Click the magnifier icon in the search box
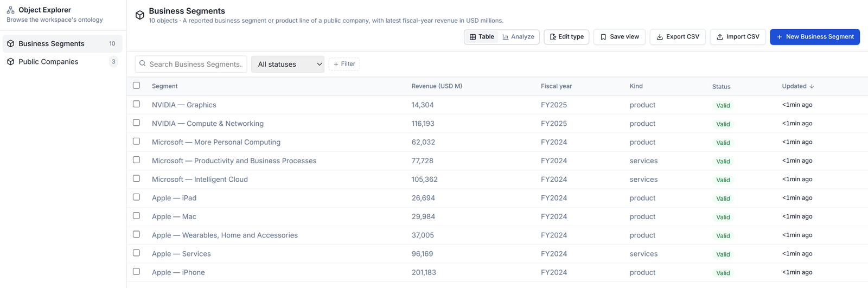 143,63
